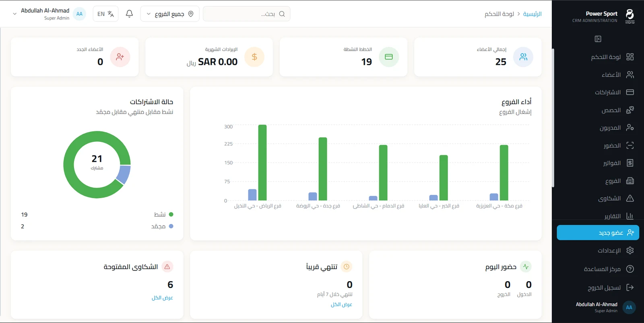644x323 pixels.
Task: Click the active plans value 19
Action: pyautogui.click(x=366, y=62)
